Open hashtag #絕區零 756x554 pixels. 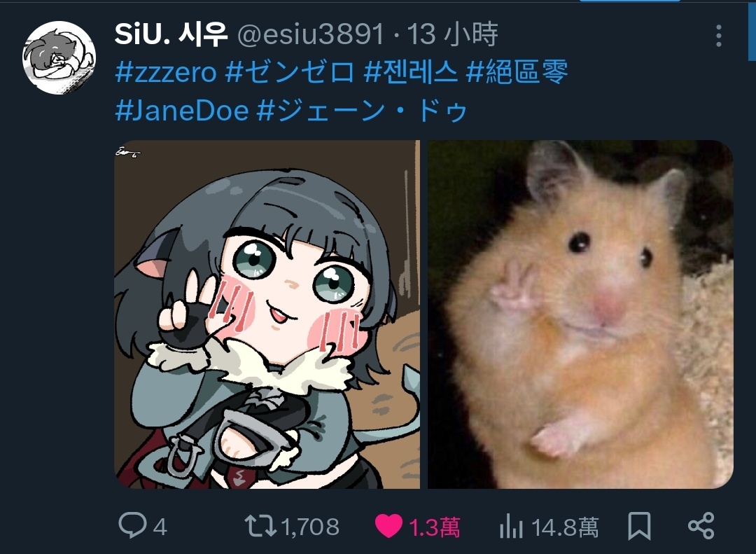point(517,72)
